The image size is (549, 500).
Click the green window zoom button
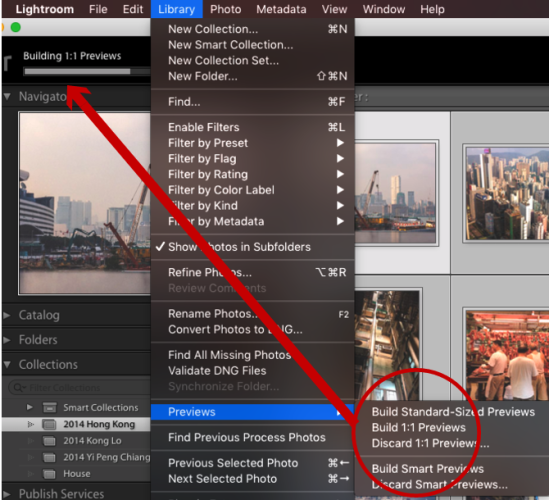coord(16,27)
